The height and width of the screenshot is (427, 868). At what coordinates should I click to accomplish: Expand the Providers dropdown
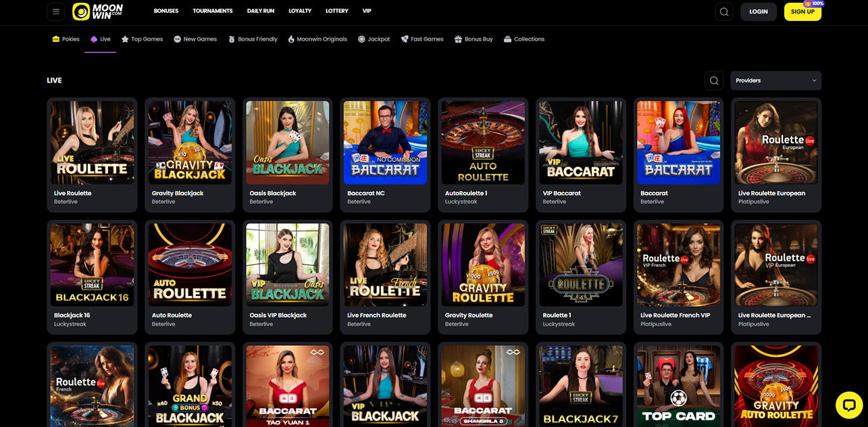click(x=775, y=80)
